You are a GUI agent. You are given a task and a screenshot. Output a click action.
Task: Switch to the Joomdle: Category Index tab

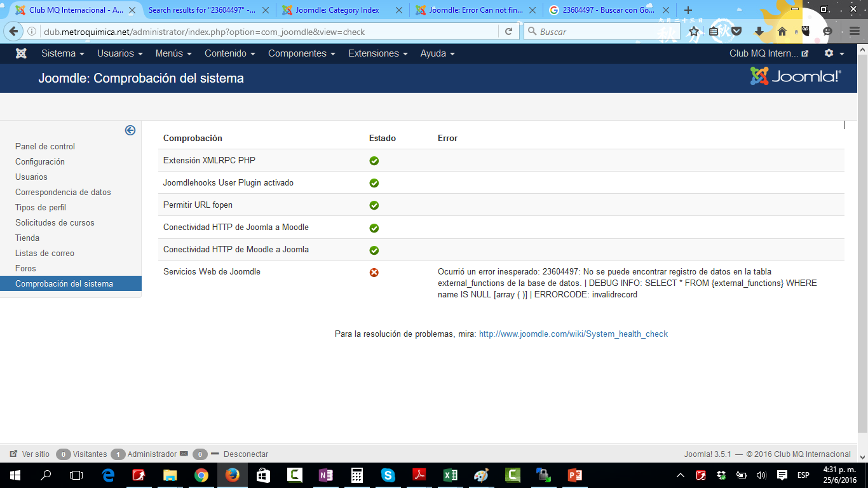[342, 10]
